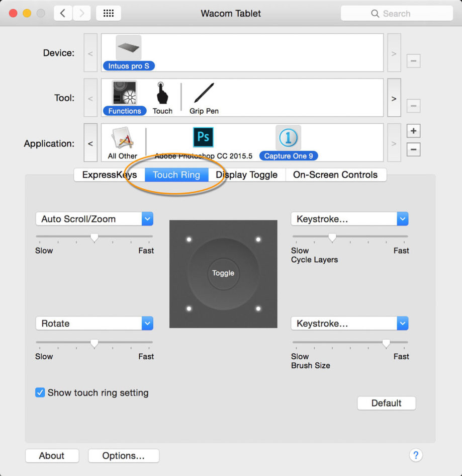Choose the All Other application icon
The height and width of the screenshot is (476, 462).
tap(122, 138)
